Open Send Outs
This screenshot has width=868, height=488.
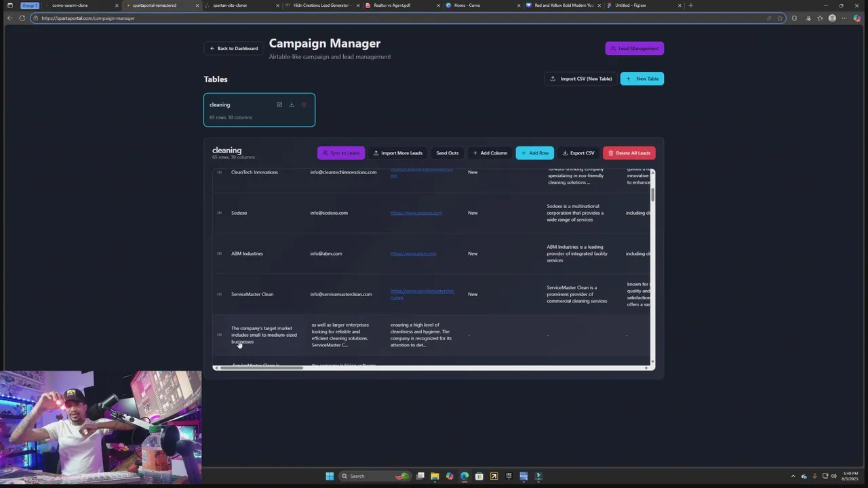pyautogui.click(x=447, y=153)
